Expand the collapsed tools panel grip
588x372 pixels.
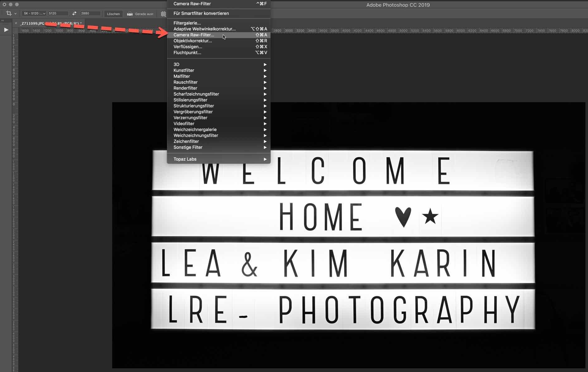point(2,21)
